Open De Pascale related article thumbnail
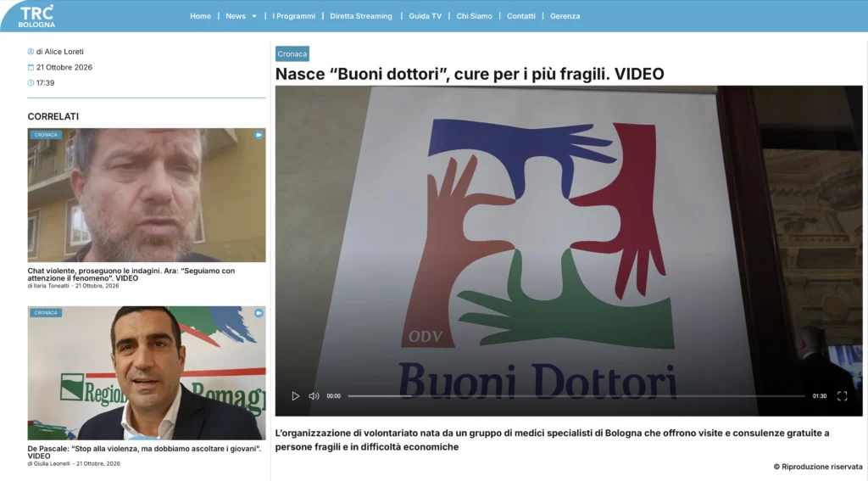This screenshot has width=868, height=481. point(147,373)
